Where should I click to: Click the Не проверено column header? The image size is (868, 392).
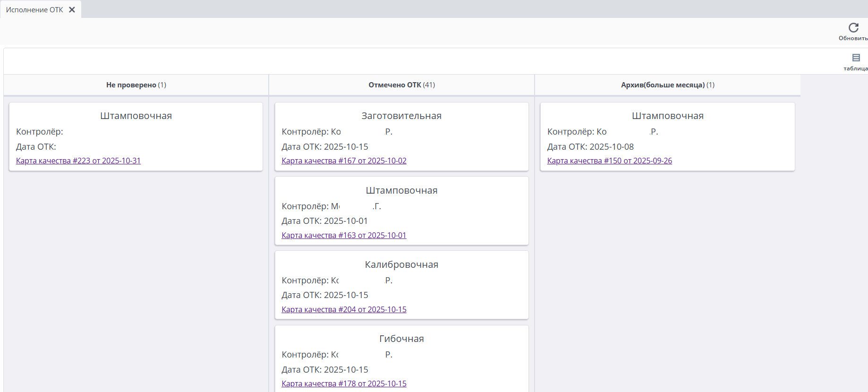point(136,85)
